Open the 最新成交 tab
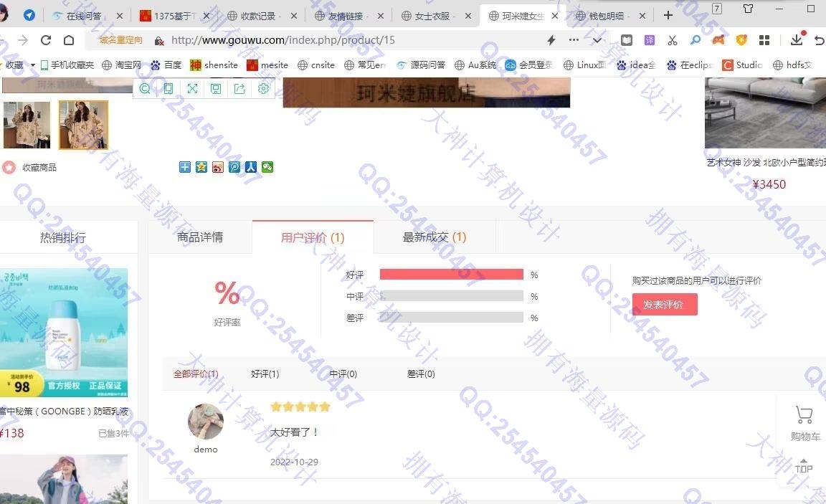The height and width of the screenshot is (504, 826). click(x=434, y=237)
